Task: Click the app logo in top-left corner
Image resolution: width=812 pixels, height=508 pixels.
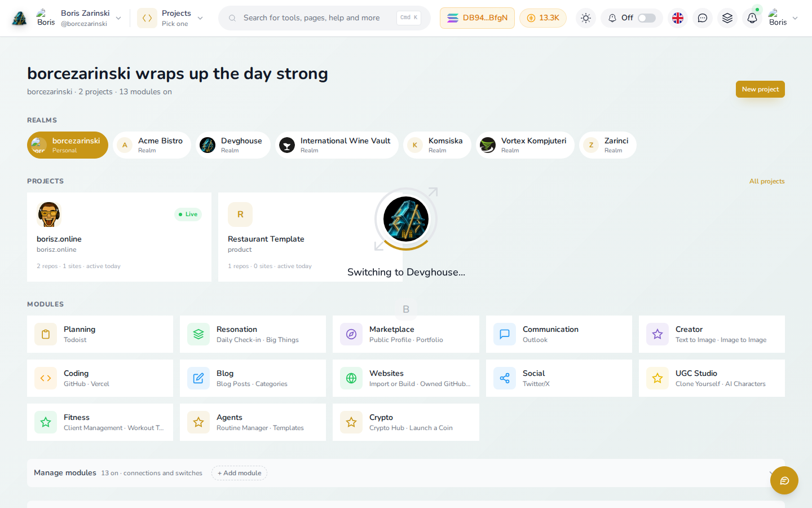Action: coord(19,18)
